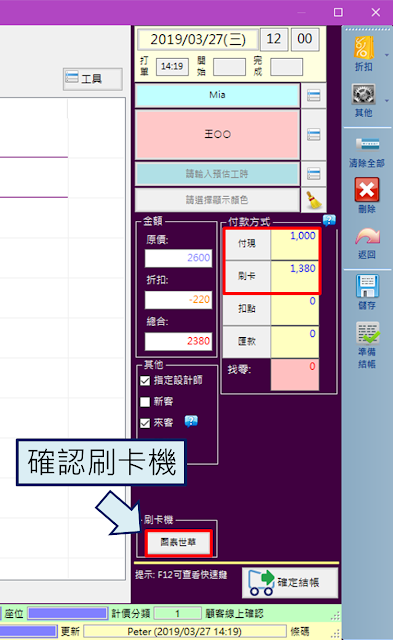Toggle the 新客 checkbox

click(145, 402)
